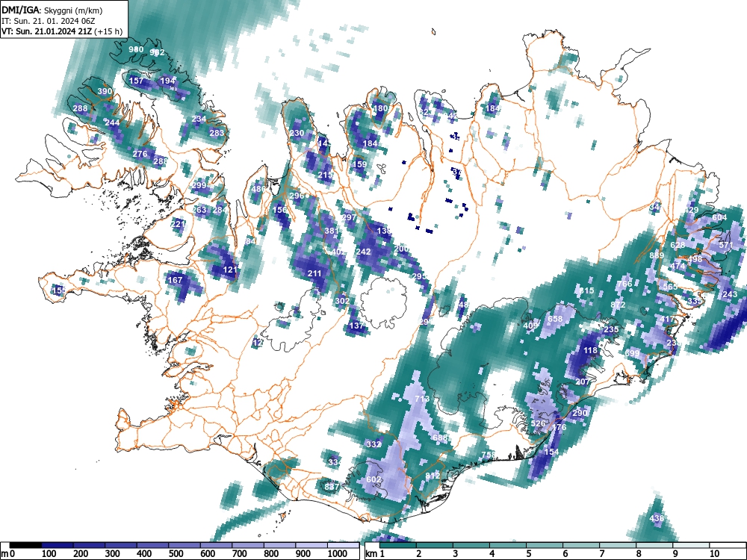Screen dimensions: 747x560
Task: Click the map value 118
Action: point(590,350)
